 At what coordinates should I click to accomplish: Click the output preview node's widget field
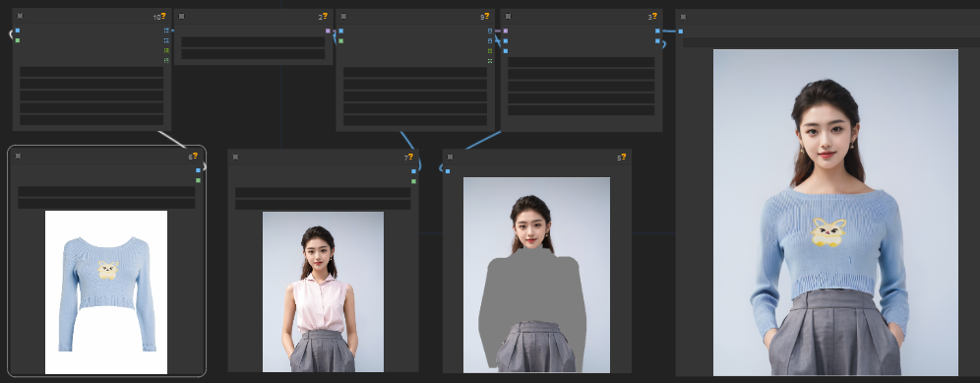click(831, 42)
